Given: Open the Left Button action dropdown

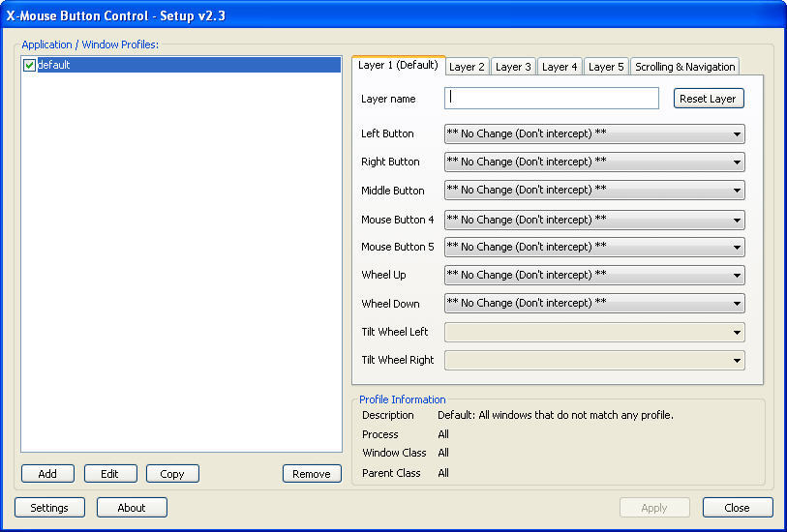Looking at the screenshot, I should [x=594, y=133].
